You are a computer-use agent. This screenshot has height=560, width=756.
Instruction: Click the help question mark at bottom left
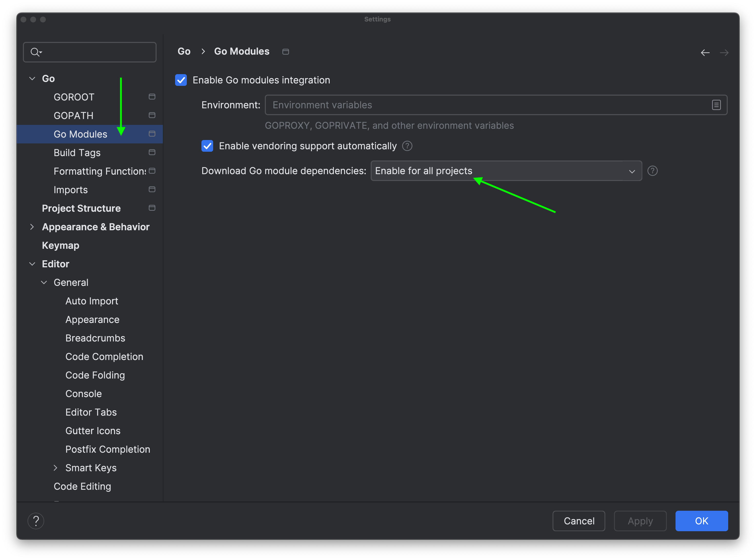click(36, 521)
